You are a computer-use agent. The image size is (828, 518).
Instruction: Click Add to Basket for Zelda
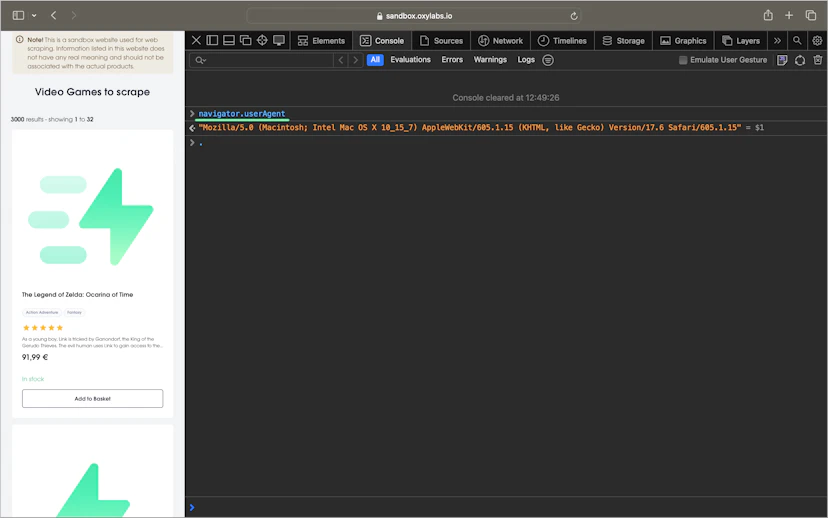pyautogui.click(x=92, y=399)
